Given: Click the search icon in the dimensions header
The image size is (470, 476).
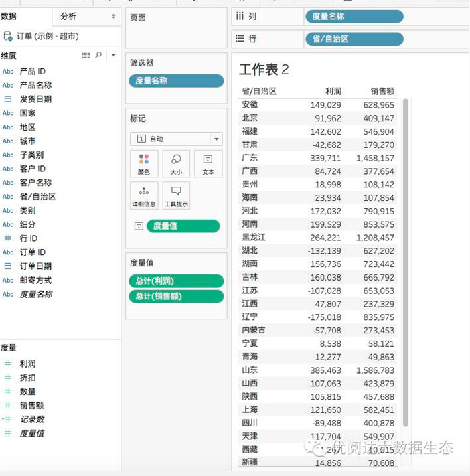Looking at the screenshot, I should coord(99,55).
